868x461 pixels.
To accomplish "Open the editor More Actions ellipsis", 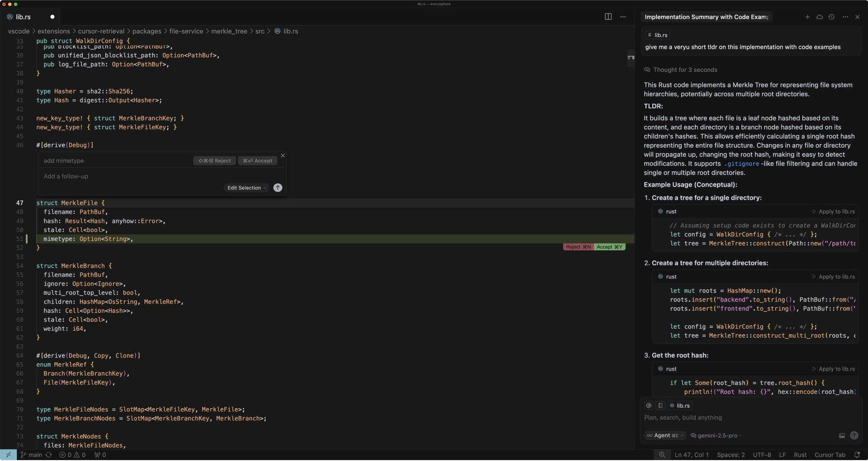I will click(623, 17).
